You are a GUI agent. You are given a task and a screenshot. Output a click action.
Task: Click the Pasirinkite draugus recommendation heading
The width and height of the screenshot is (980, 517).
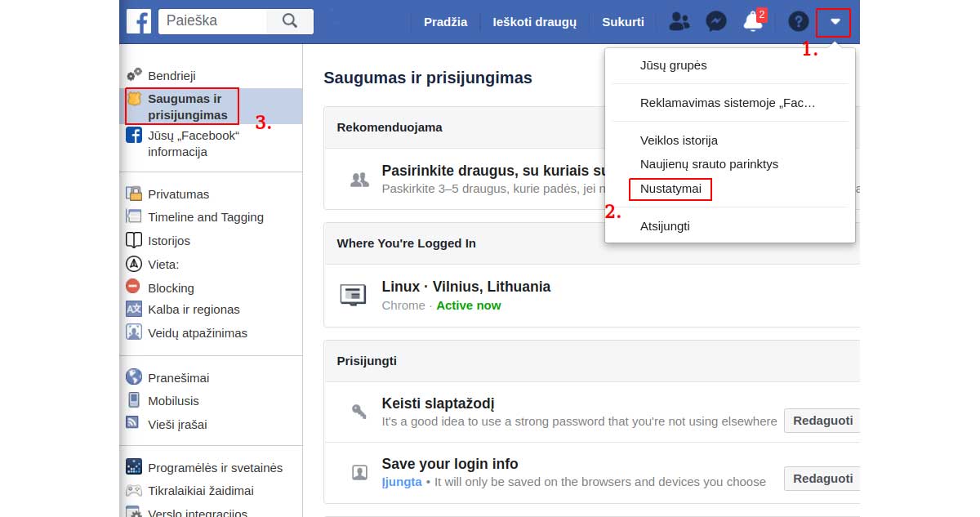pyautogui.click(x=493, y=171)
